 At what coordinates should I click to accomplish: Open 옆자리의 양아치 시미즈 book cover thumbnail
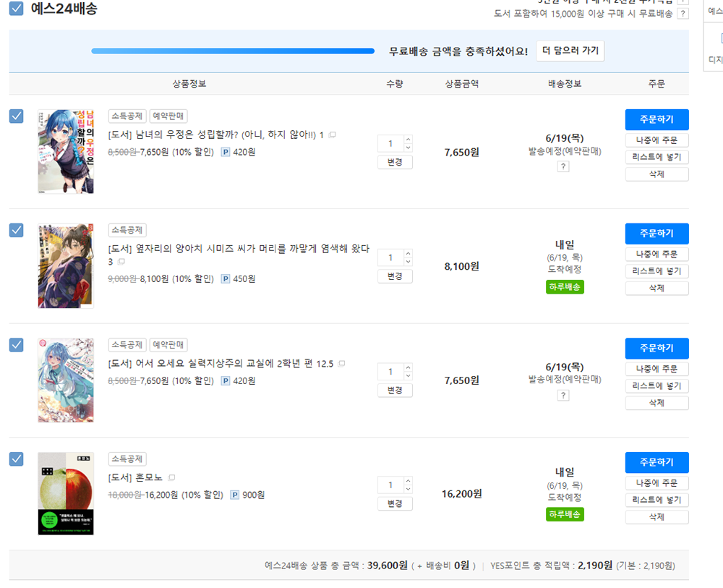66,265
